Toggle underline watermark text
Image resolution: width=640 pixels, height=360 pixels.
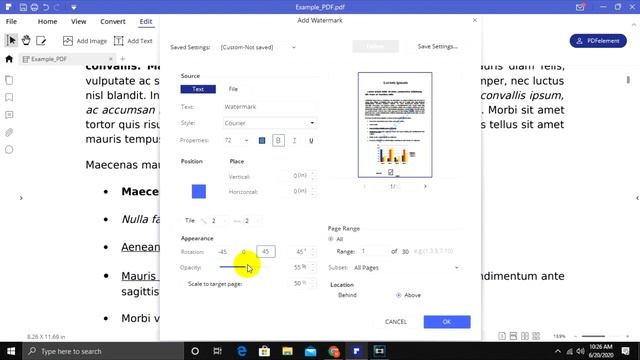pyautogui.click(x=311, y=140)
